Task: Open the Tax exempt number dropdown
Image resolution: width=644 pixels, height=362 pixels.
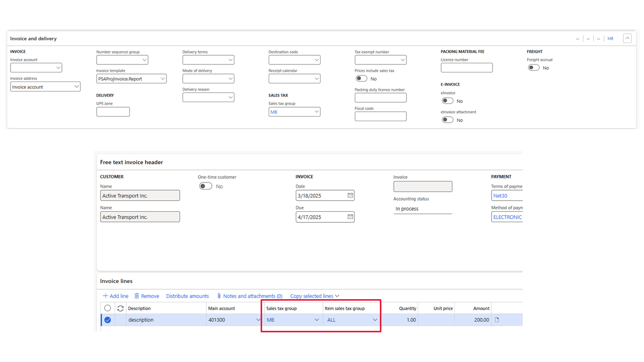Action: [403, 60]
